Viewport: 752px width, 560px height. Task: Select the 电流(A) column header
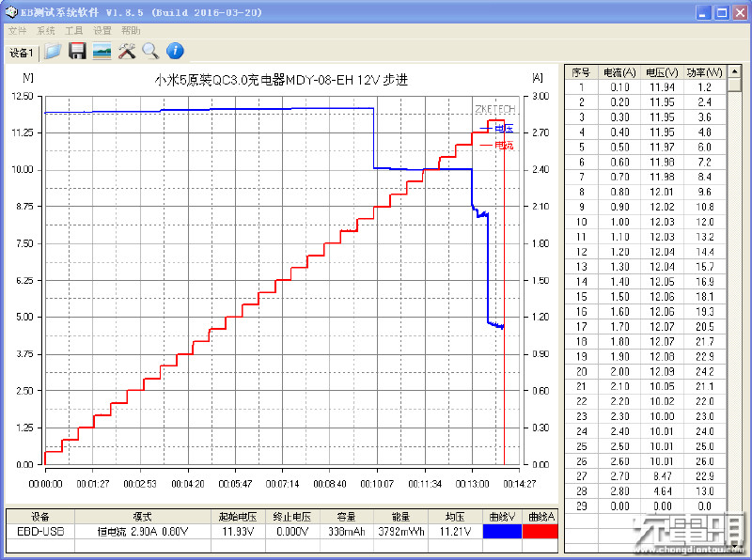[x=619, y=72]
